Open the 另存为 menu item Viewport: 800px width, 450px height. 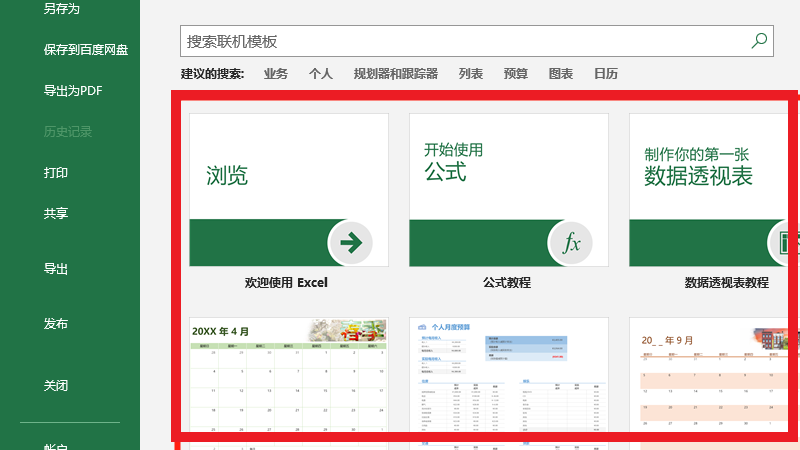pyautogui.click(x=61, y=9)
